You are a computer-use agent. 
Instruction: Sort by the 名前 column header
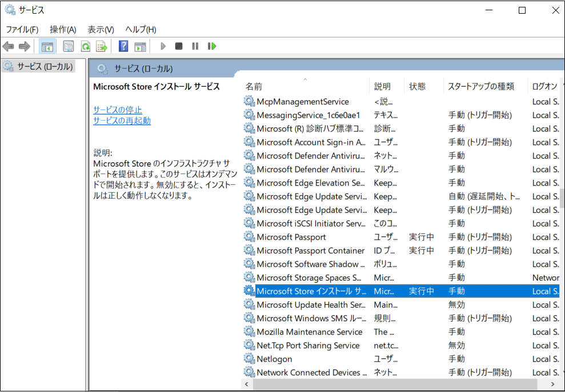click(306, 86)
